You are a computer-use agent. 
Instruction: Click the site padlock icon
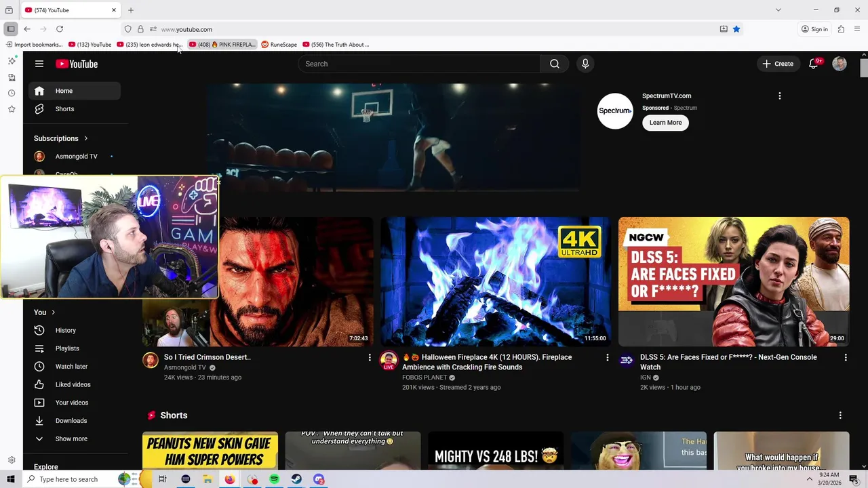coord(140,29)
